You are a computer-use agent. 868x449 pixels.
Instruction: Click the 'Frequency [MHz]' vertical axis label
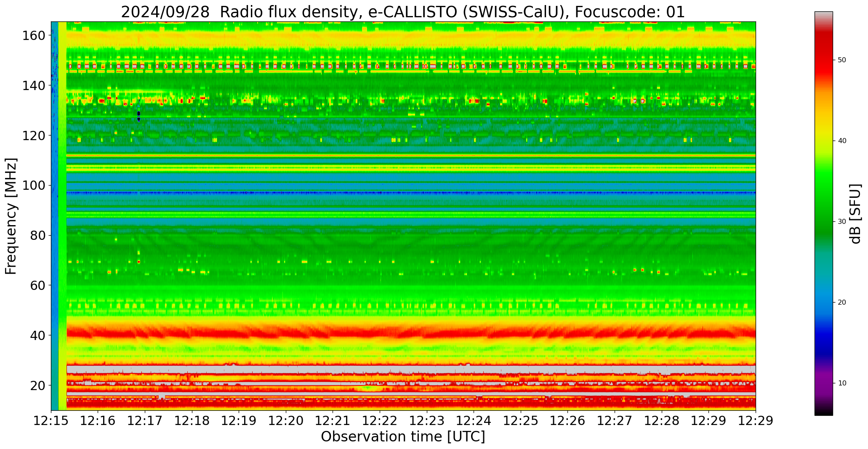tap(11, 216)
